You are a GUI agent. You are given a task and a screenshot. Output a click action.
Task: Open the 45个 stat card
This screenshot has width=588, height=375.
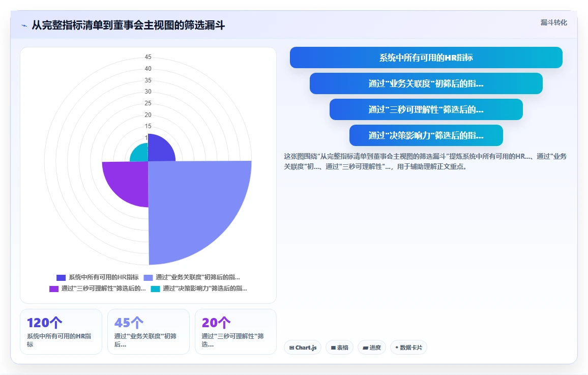(149, 332)
